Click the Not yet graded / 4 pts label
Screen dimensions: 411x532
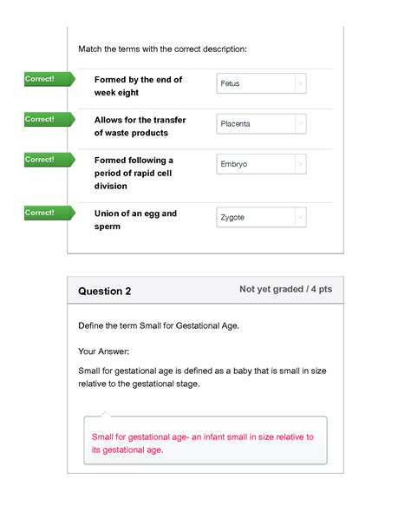285,289
